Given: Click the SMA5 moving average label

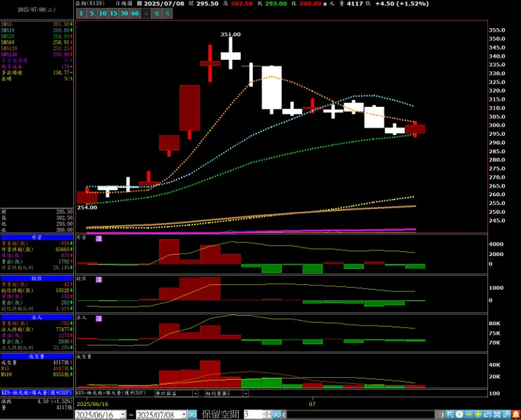Looking at the screenshot, I should tap(6, 24).
